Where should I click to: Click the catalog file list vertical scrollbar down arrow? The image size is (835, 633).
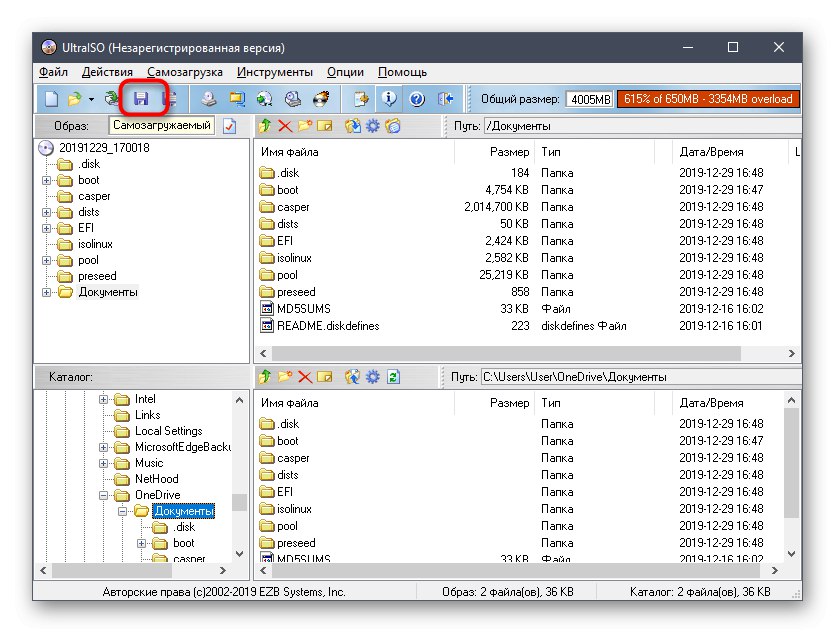coord(792,554)
